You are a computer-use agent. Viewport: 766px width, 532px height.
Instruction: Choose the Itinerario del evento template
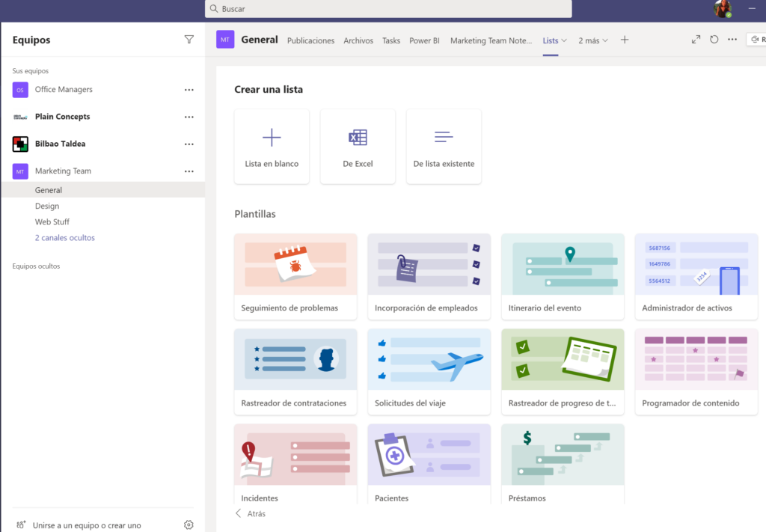(x=563, y=277)
